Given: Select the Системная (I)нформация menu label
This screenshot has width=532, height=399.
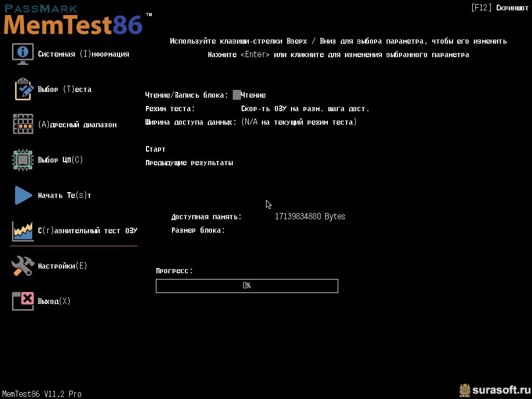Looking at the screenshot, I should pos(84,54).
